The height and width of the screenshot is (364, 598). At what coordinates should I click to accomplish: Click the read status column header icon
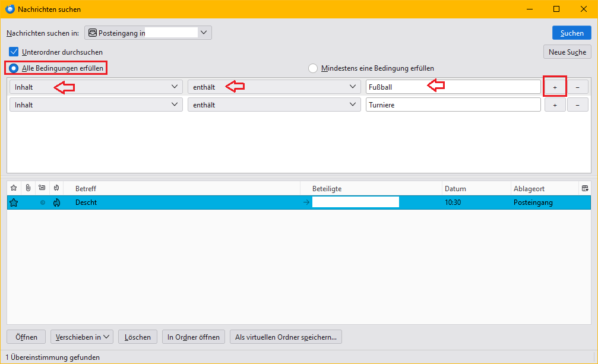click(42, 188)
